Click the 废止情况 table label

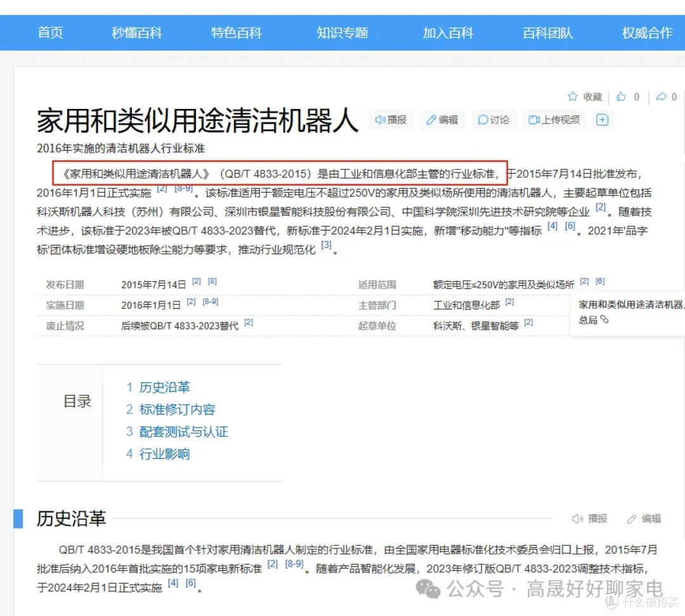(65, 326)
